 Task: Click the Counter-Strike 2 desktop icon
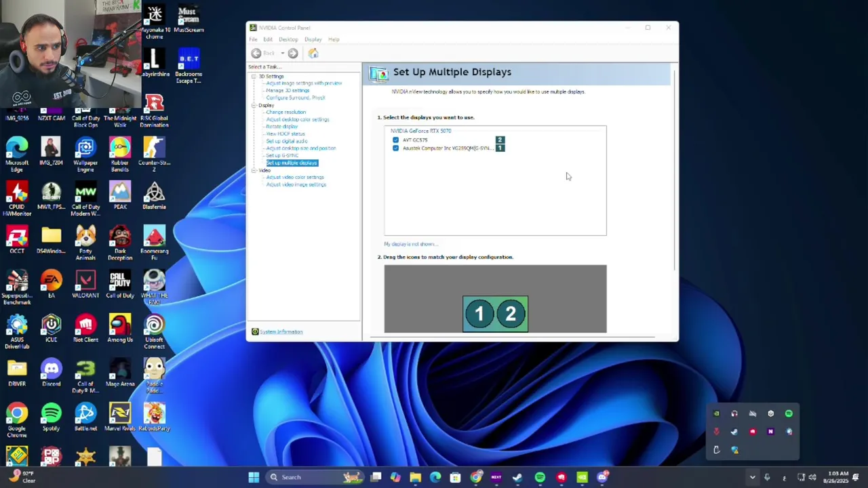point(154,154)
